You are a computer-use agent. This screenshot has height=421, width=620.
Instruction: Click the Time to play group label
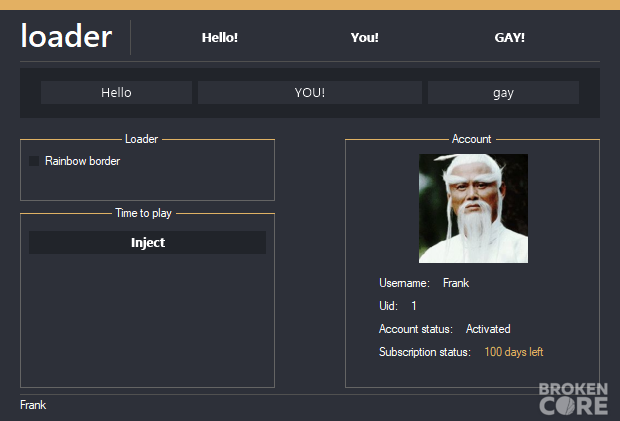pos(144,213)
